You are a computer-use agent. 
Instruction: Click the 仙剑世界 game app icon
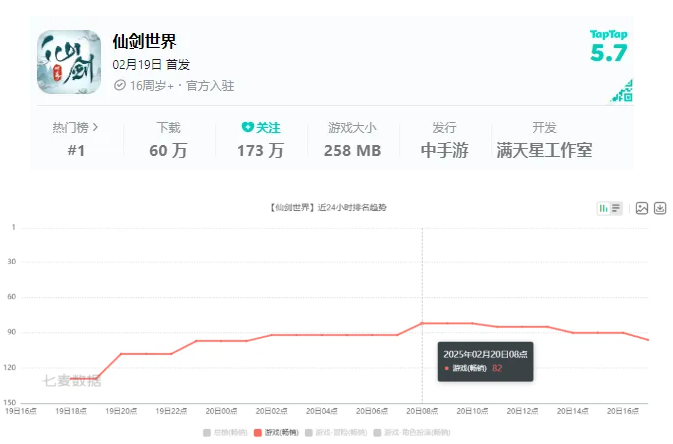coord(69,62)
